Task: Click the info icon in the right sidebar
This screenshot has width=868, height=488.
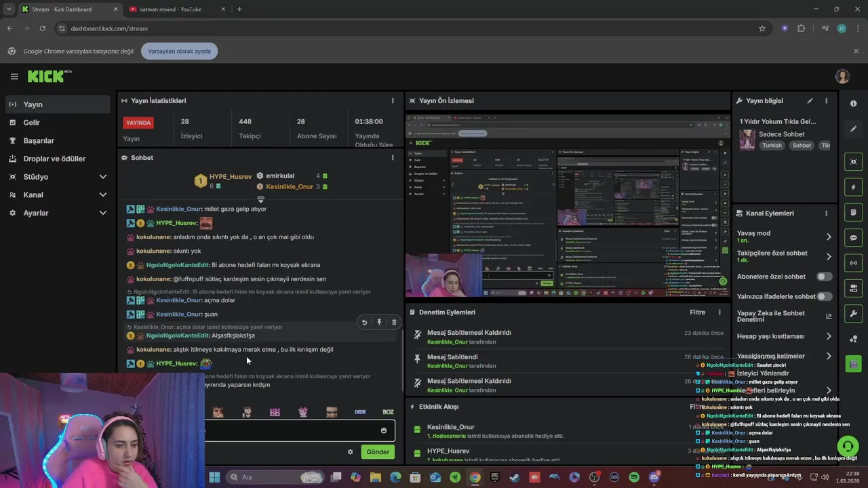Action: point(853,104)
